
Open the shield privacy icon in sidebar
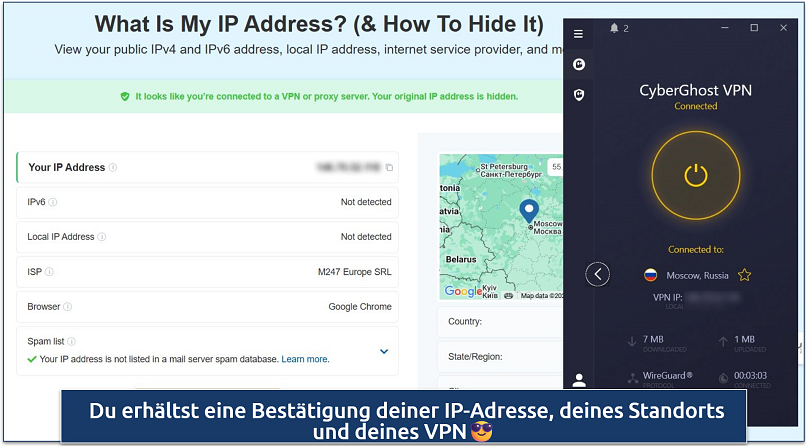[x=578, y=94]
